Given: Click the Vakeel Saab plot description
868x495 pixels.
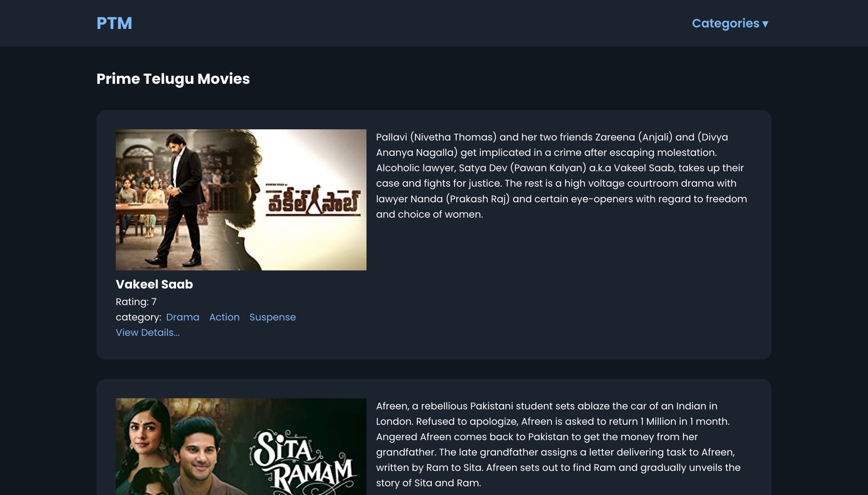Looking at the screenshot, I should click(x=561, y=176).
